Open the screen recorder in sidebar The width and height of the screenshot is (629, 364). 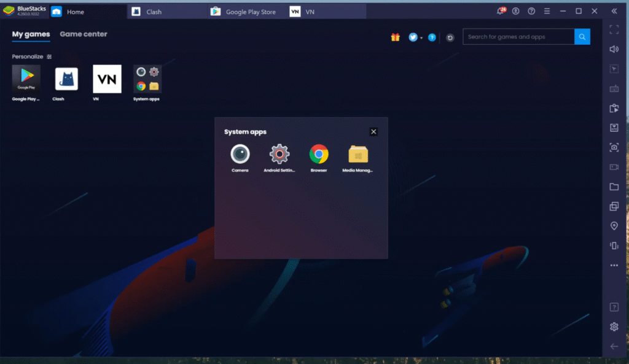pos(614,166)
